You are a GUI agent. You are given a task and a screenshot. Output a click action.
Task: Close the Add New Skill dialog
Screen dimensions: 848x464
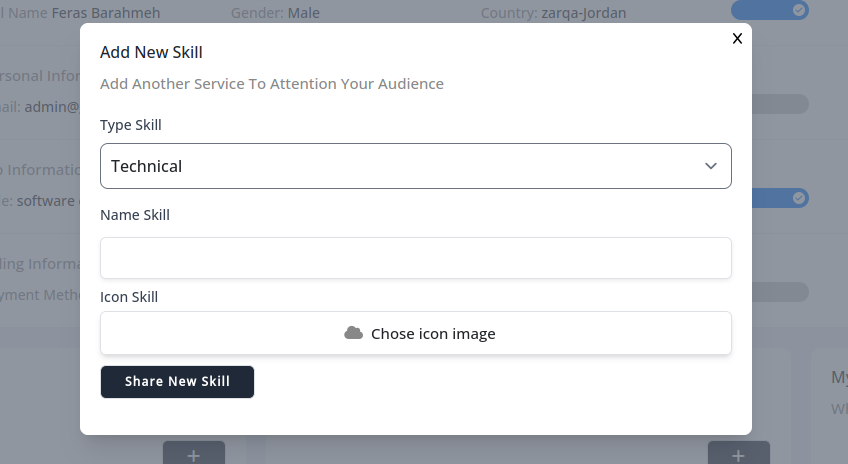737,38
